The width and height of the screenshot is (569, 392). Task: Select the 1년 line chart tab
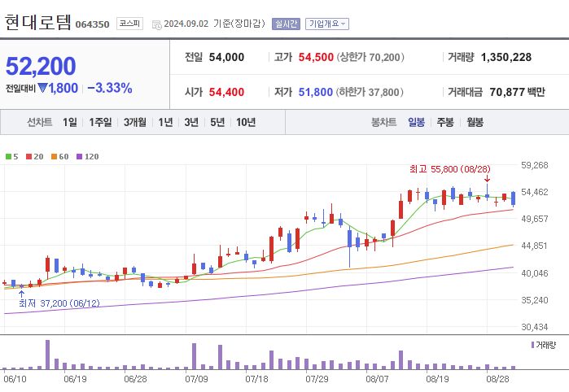165,122
